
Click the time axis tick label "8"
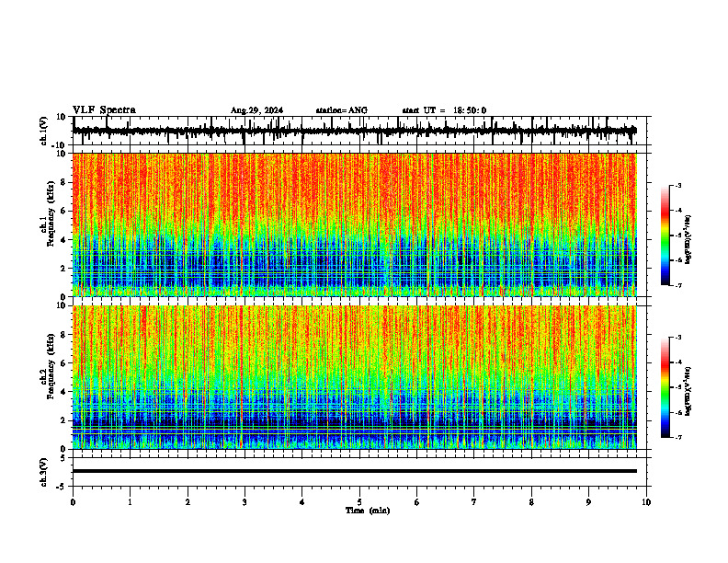tap(531, 502)
